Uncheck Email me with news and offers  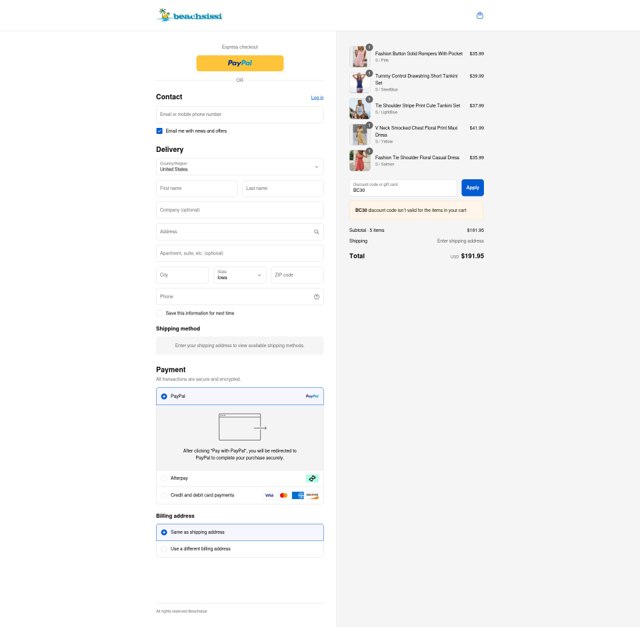point(159,131)
